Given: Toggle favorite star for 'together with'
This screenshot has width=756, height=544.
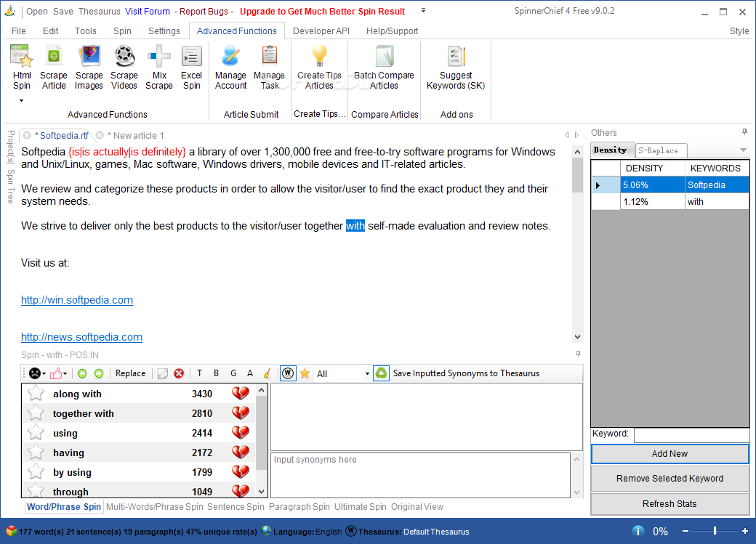Looking at the screenshot, I should click(x=36, y=413).
